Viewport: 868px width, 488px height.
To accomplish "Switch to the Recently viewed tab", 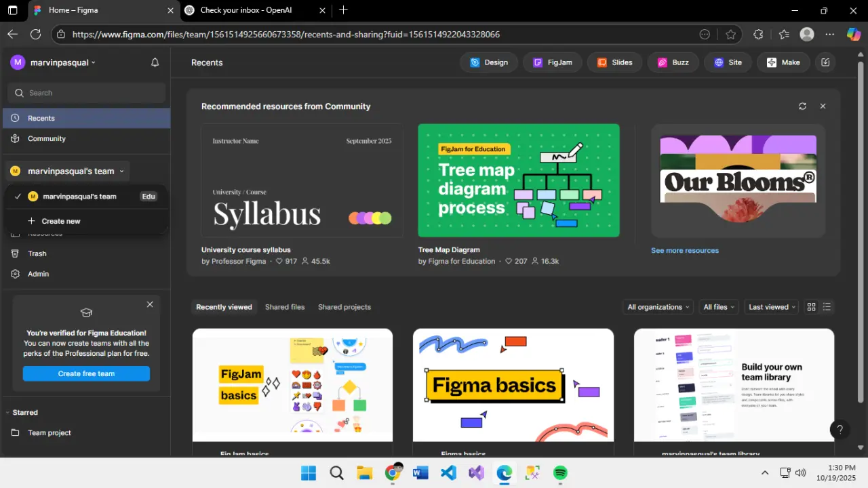I will (224, 307).
